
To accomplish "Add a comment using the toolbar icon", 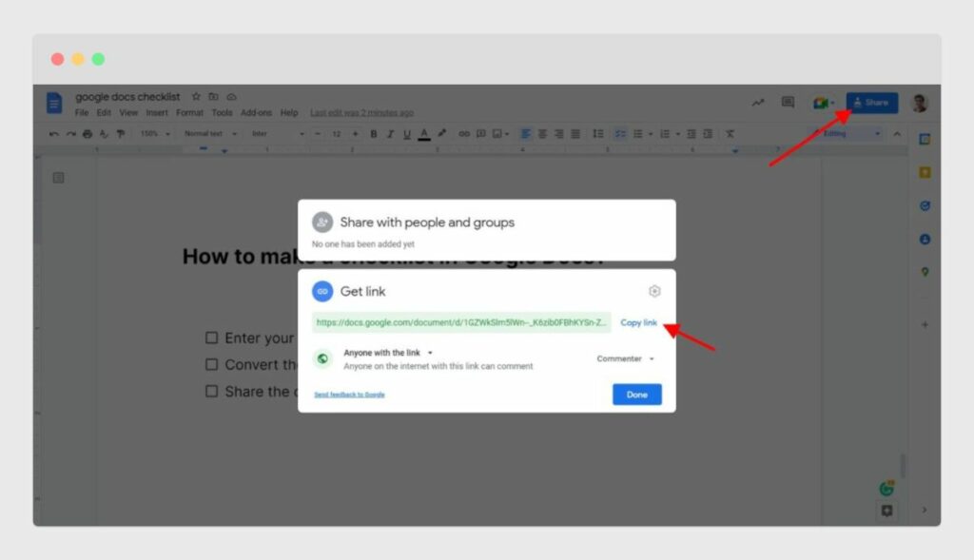I will (x=480, y=133).
